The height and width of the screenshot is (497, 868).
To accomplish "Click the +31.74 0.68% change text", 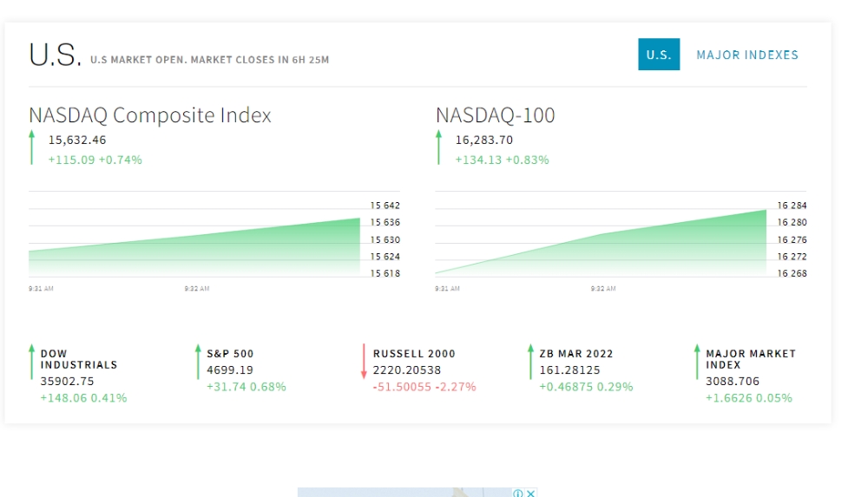I will click(247, 387).
